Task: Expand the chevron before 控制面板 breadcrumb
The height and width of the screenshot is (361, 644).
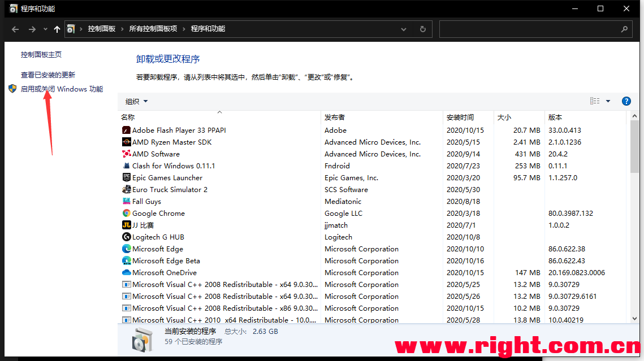Action: (x=81, y=29)
